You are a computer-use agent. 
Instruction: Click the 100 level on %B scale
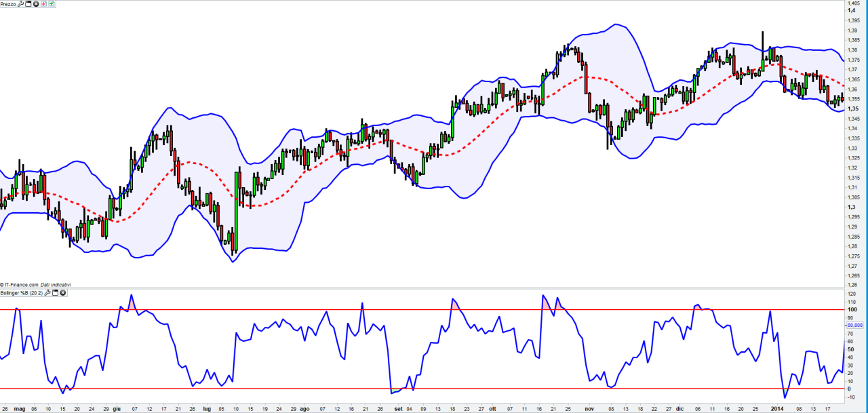coord(851,310)
